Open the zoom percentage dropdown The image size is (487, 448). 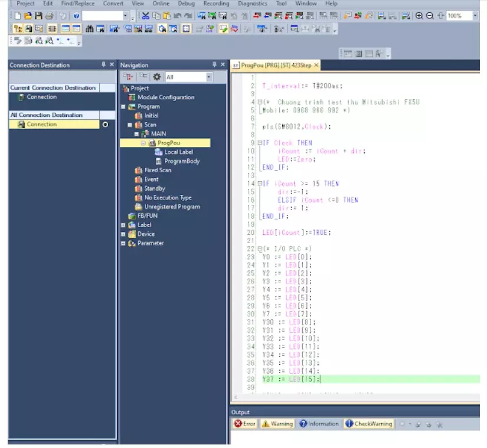[x=475, y=16]
